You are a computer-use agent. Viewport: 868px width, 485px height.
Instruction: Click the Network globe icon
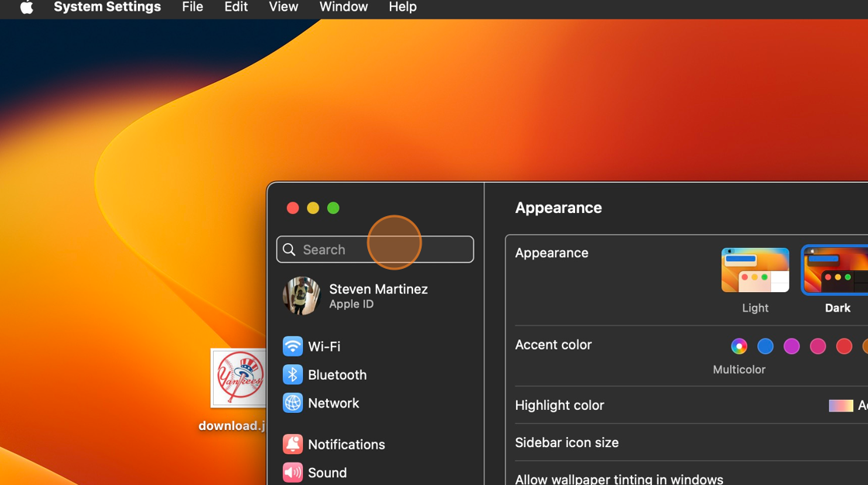pos(293,403)
